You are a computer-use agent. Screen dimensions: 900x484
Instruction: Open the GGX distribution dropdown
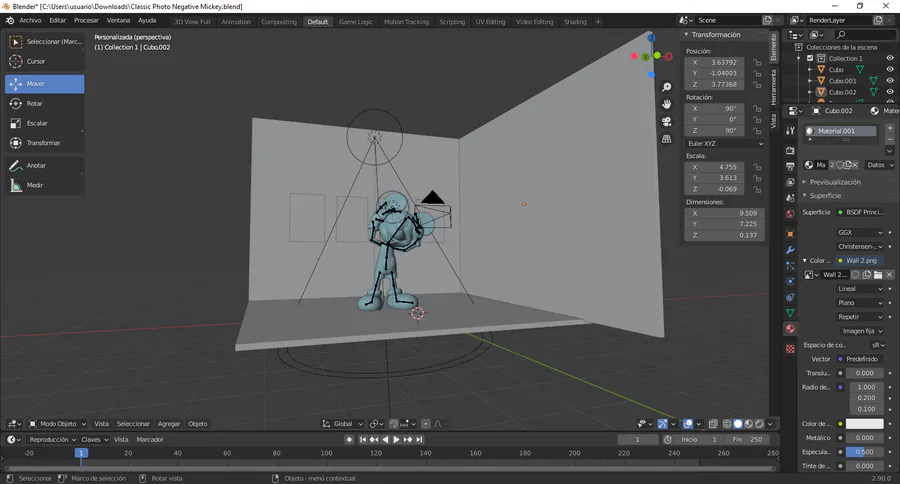pos(860,233)
